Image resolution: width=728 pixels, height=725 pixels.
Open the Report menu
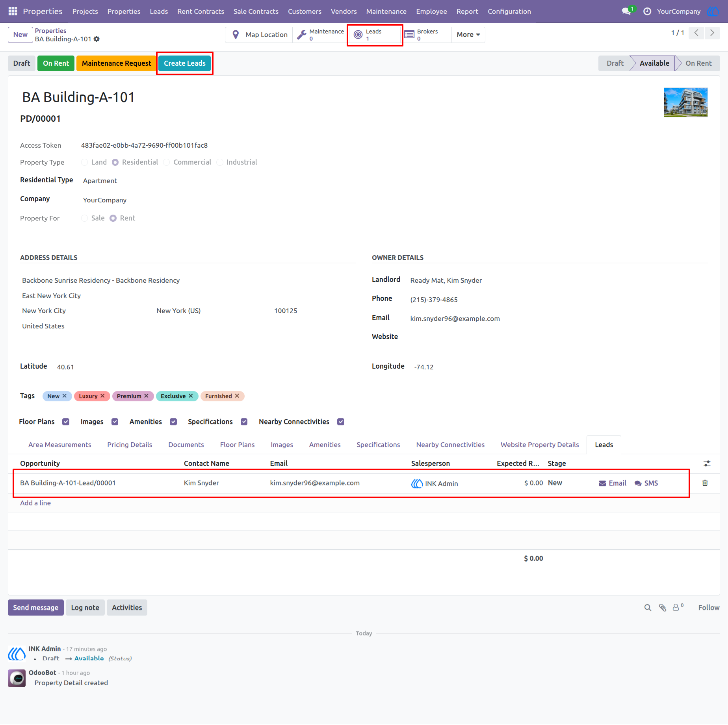point(467,11)
